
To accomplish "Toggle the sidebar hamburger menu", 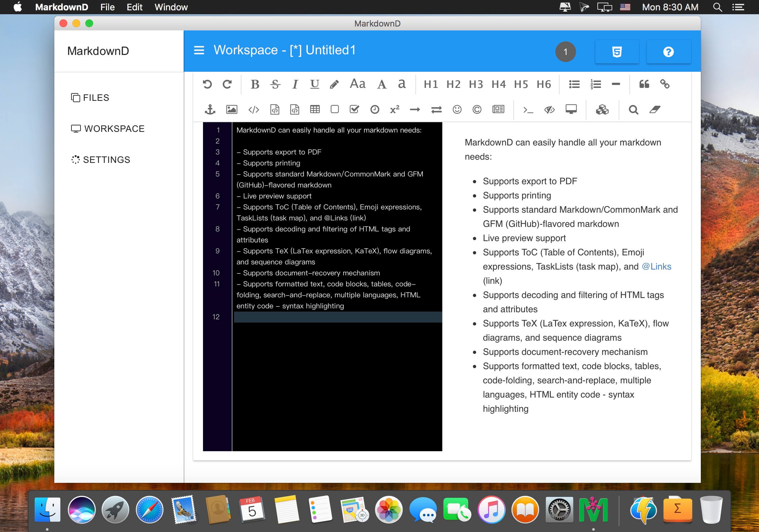I will tap(199, 50).
